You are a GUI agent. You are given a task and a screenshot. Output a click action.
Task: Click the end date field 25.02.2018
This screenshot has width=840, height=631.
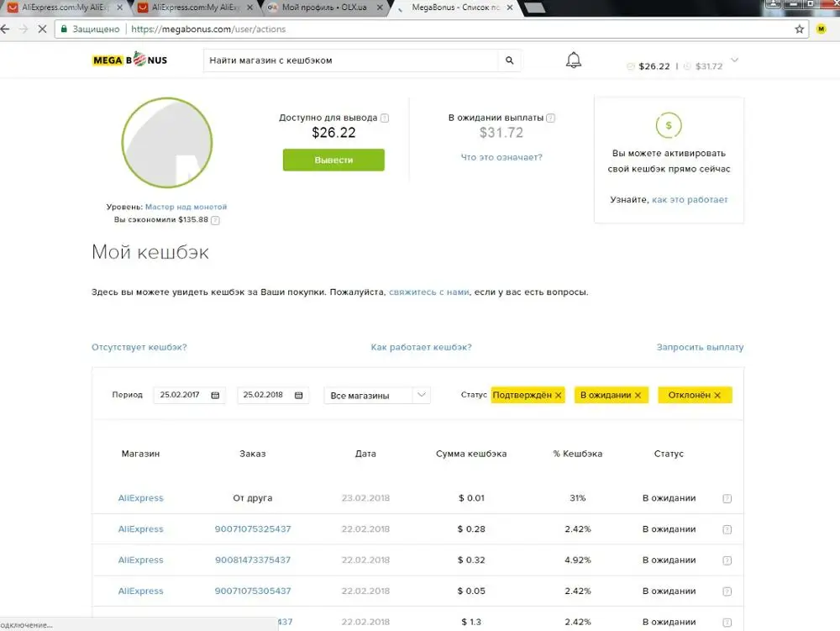click(x=273, y=395)
